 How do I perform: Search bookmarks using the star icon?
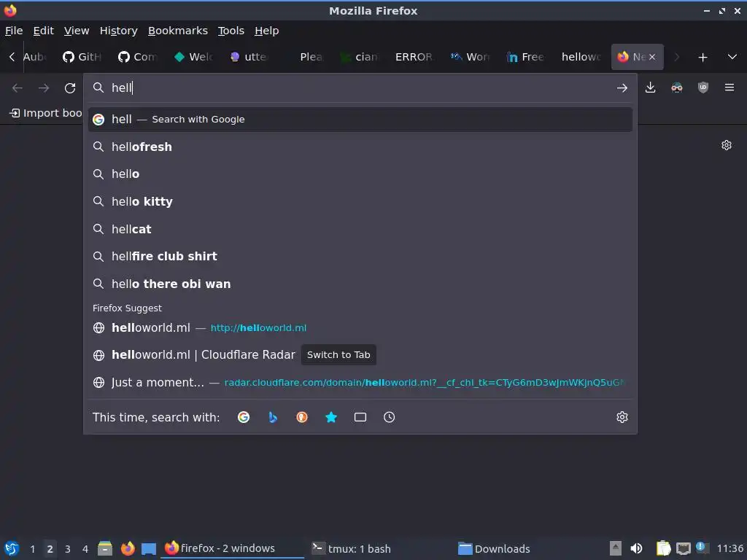[x=331, y=417]
